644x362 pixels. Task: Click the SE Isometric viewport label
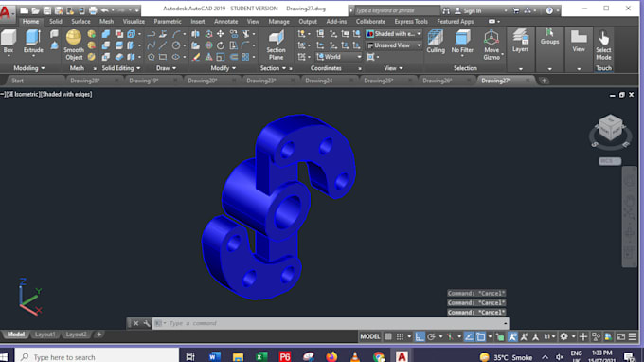(23, 94)
